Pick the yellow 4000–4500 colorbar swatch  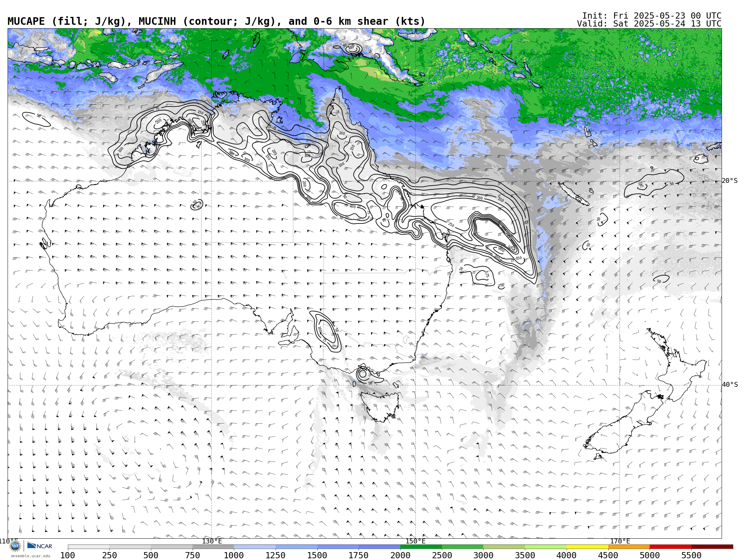588,547
